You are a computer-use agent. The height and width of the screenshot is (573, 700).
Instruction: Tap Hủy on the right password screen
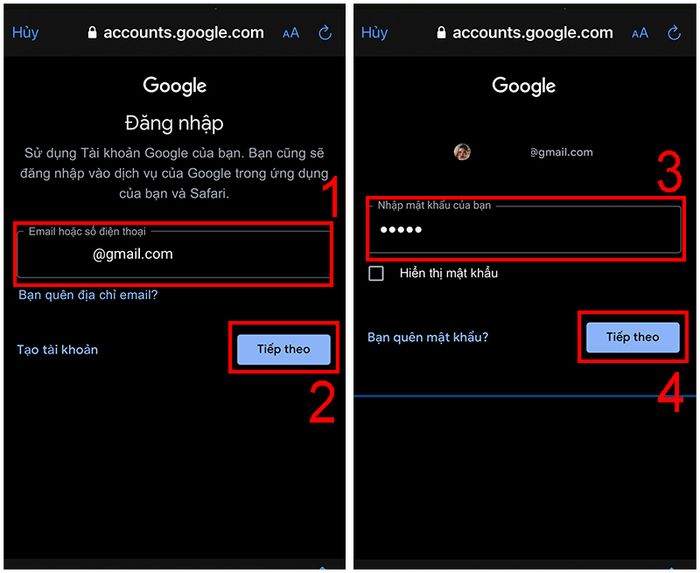point(375,33)
